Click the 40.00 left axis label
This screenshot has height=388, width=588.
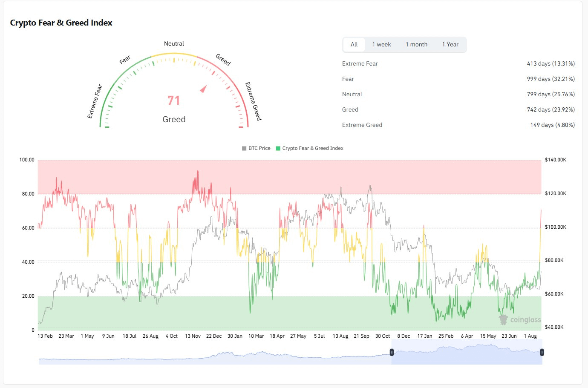coord(28,262)
